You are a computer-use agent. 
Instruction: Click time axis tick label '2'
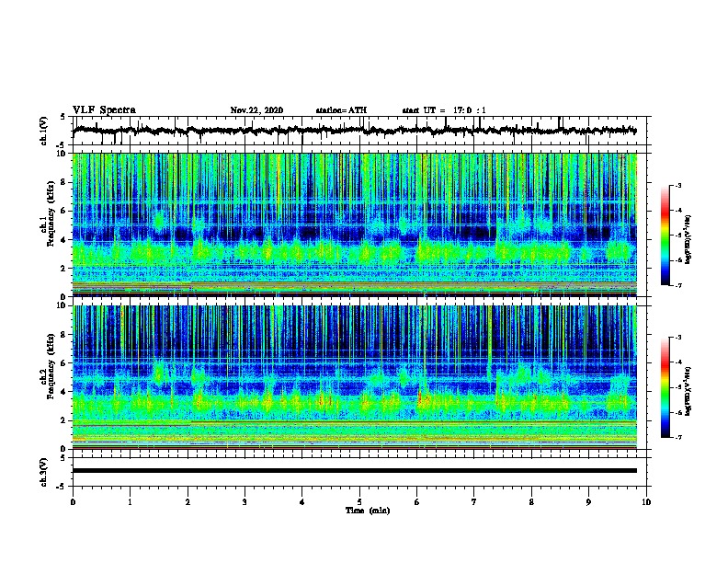click(188, 501)
